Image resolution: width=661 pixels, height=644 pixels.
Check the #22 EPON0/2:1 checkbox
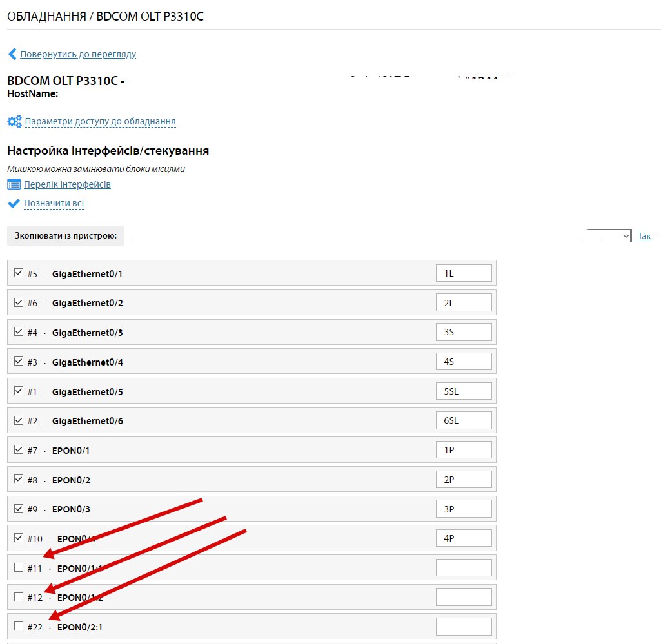[19, 626]
